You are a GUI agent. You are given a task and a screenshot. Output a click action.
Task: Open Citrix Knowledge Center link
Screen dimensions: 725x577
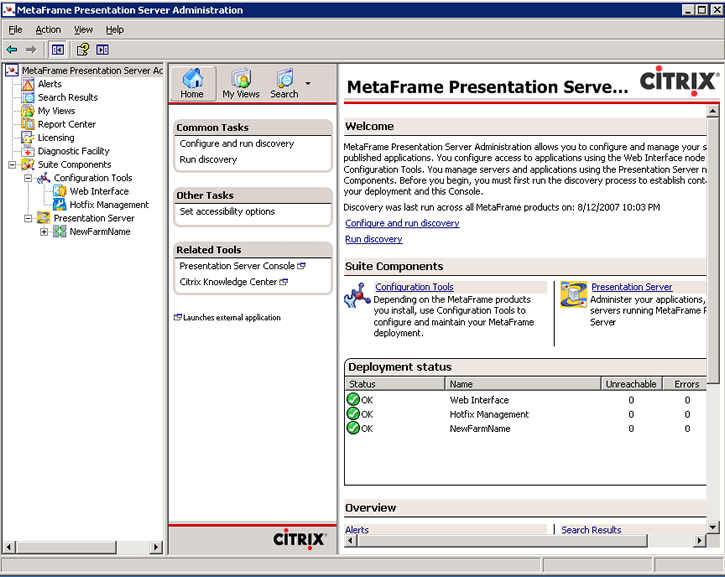click(233, 282)
